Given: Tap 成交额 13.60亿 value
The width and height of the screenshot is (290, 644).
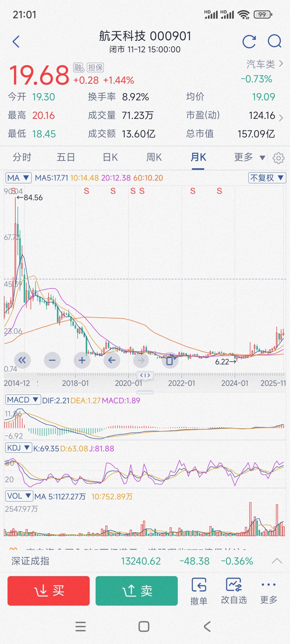Looking at the screenshot, I should coord(139,134).
